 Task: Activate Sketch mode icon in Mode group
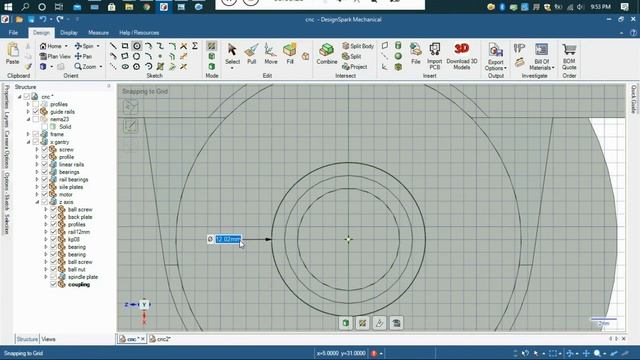click(211, 46)
